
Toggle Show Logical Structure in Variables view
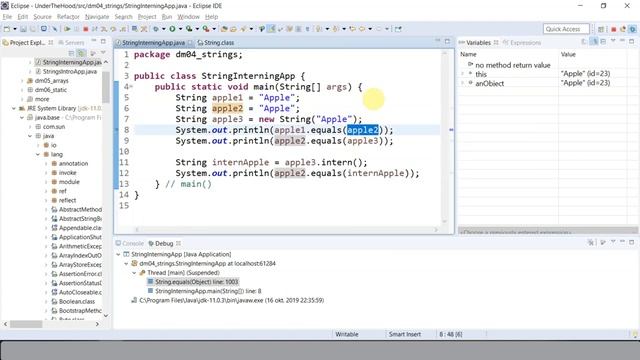(x=594, y=42)
